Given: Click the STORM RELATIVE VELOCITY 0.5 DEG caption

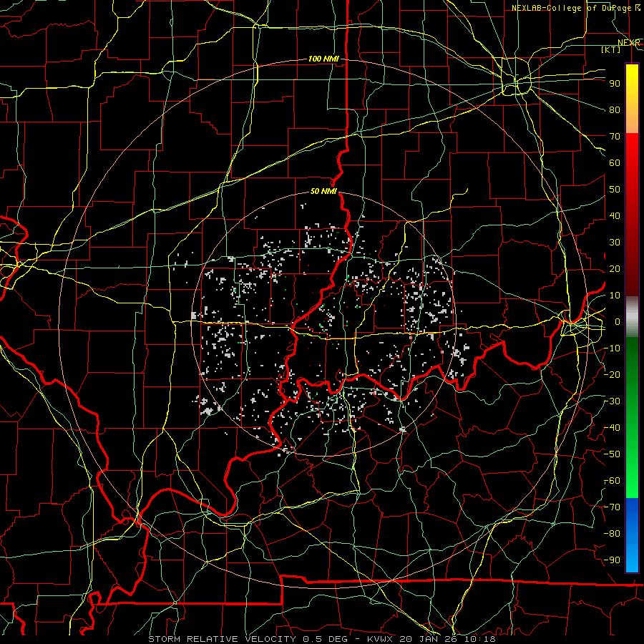Looking at the screenshot, I should (x=248, y=639).
